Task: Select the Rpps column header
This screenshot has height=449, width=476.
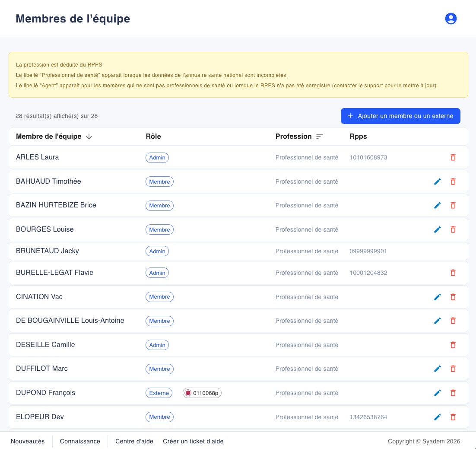Action: 358,137
